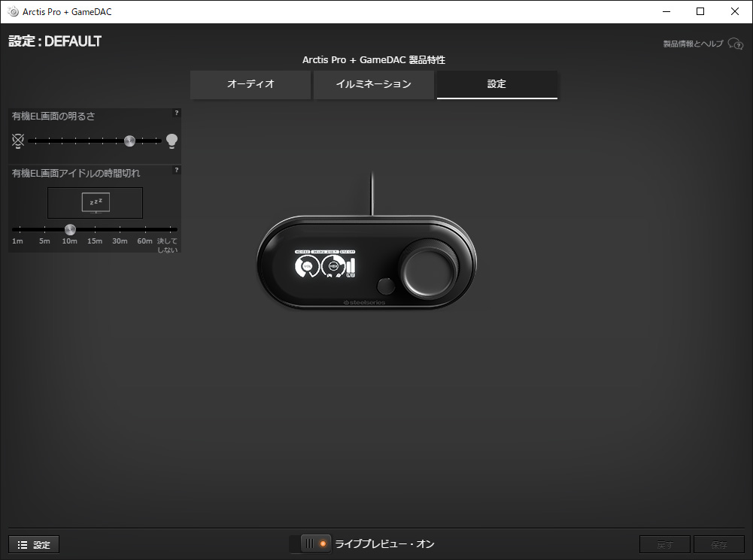753x560 pixels.
Task: Close the Arctis Pro + GameDAC window
Action: [735, 11]
